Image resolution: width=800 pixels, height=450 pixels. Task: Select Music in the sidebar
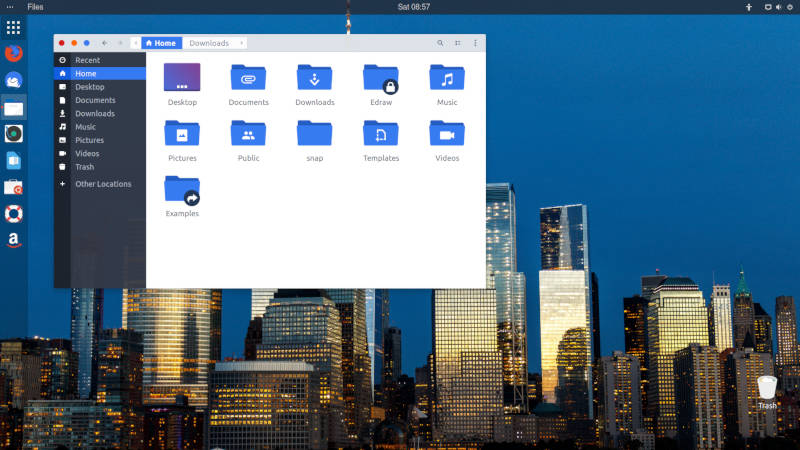point(100,127)
